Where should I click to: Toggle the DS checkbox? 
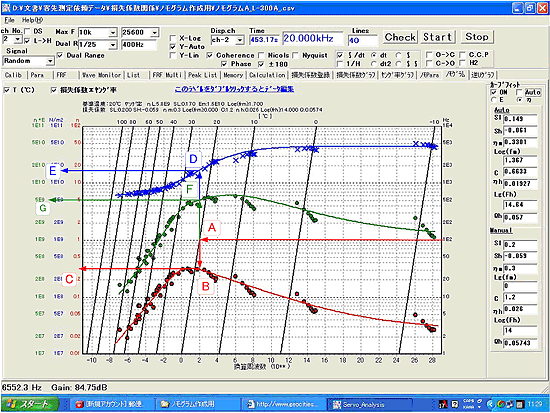coord(27,32)
